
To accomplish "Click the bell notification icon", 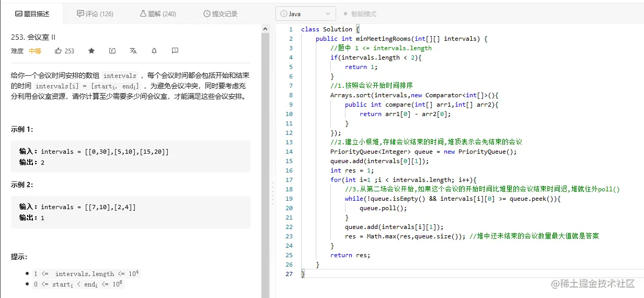I will coord(154,51).
